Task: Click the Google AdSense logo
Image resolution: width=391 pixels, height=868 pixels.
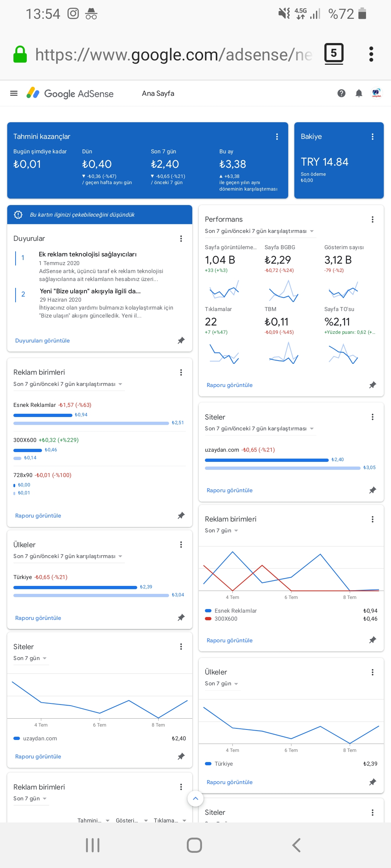Action: tap(70, 93)
